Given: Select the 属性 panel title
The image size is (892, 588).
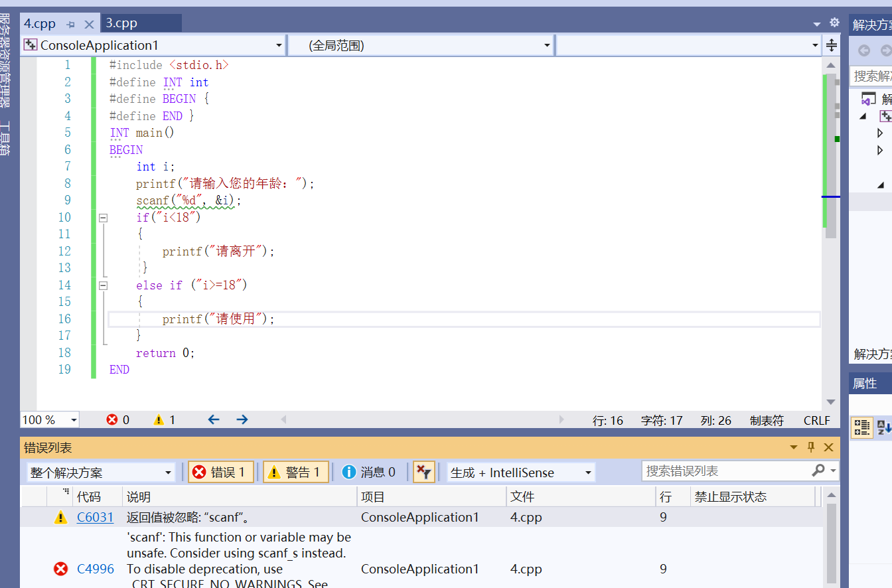Looking at the screenshot, I should click(x=865, y=384).
